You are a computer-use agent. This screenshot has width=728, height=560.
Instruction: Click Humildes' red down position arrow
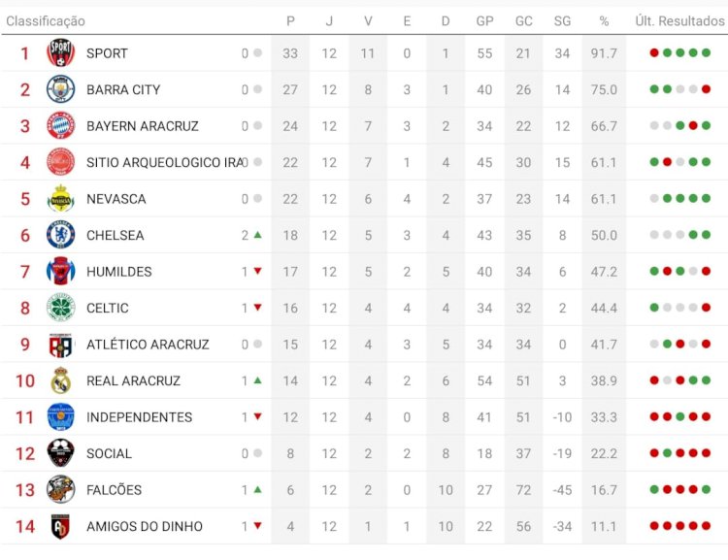257,271
